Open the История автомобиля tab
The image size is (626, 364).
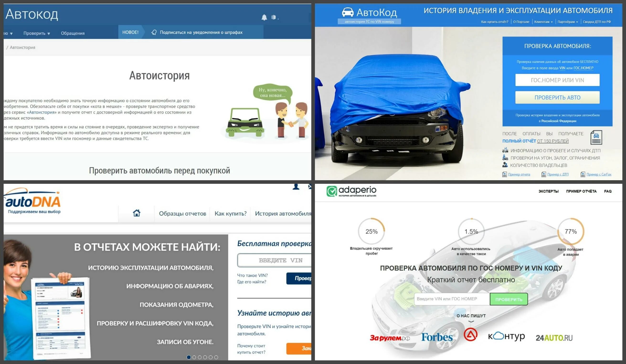283,214
